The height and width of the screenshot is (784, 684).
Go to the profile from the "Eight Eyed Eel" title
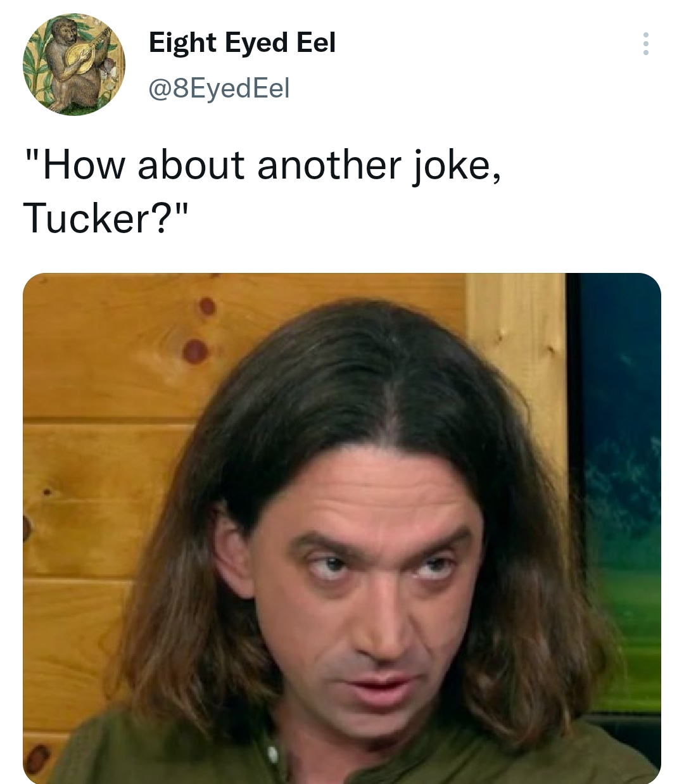coord(242,42)
